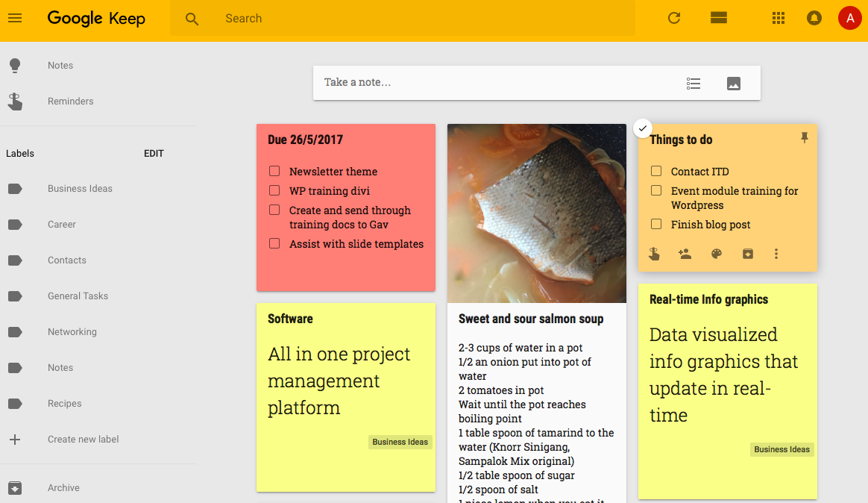Click the search magnifier icon

click(192, 19)
